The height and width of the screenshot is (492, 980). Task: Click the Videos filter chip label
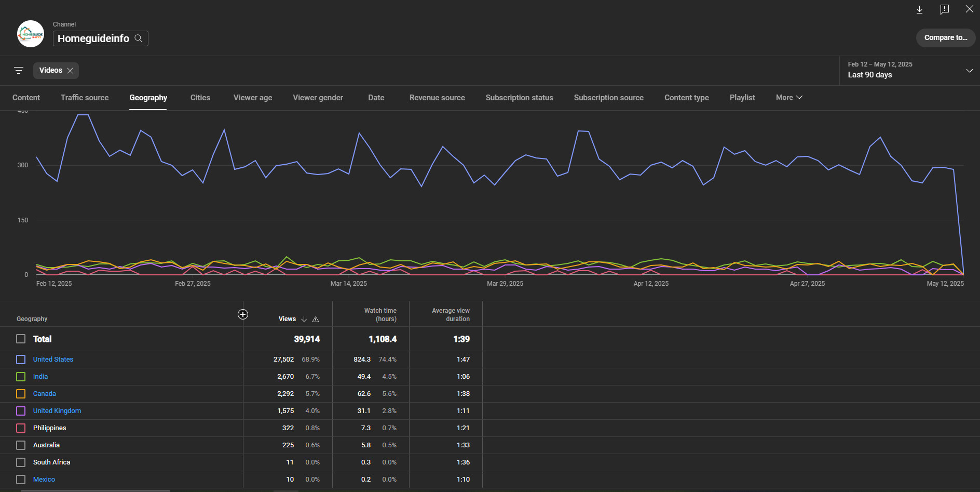point(51,70)
